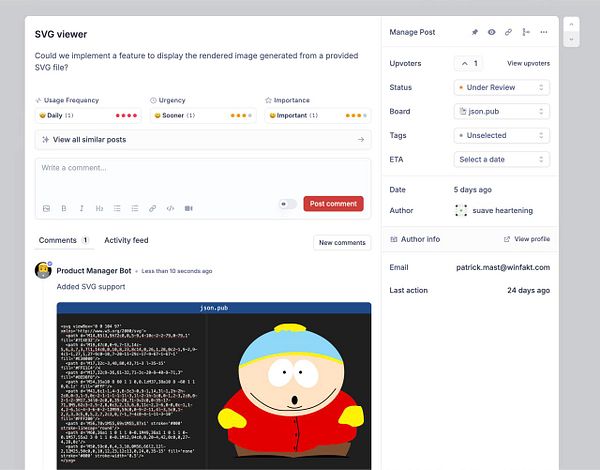Expand the Tags dropdown showing Unselected

(x=502, y=135)
